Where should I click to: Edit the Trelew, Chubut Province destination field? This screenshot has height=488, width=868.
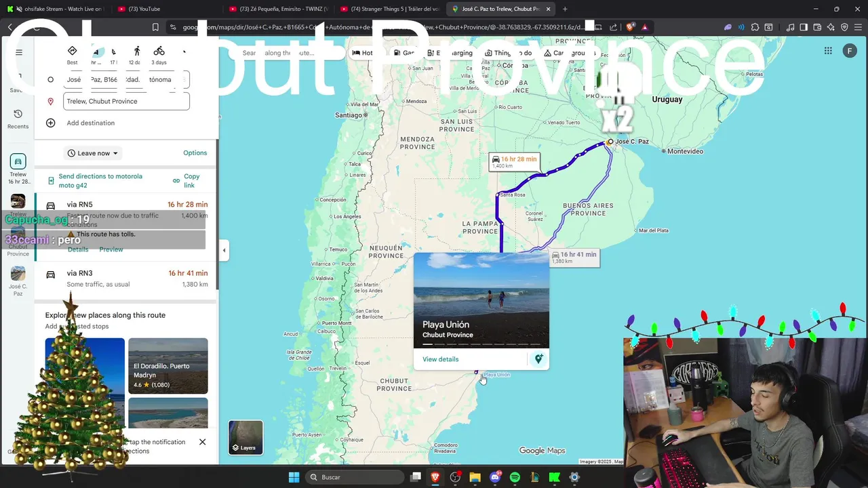point(126,101)
